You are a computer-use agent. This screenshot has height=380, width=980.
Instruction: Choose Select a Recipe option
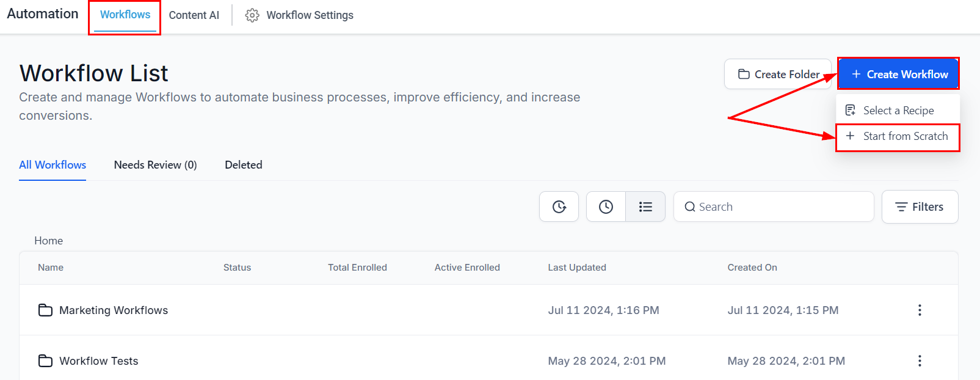coord(898,111)
